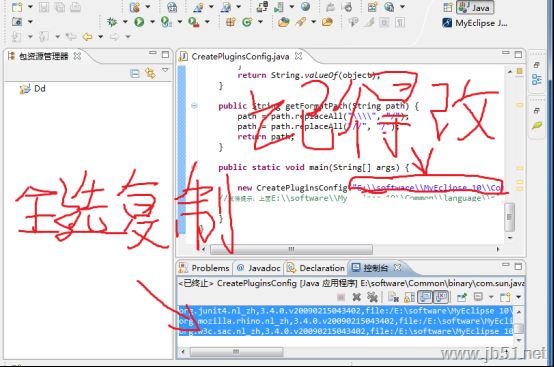Click the New Java Package icon
The width and height of the screenshot is (554, 367).
230,22
